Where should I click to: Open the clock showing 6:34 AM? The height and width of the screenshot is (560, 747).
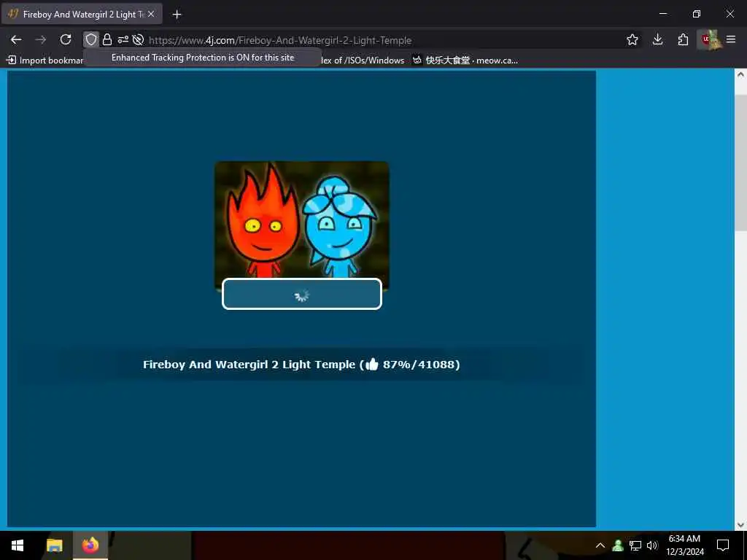click(684, 545)
